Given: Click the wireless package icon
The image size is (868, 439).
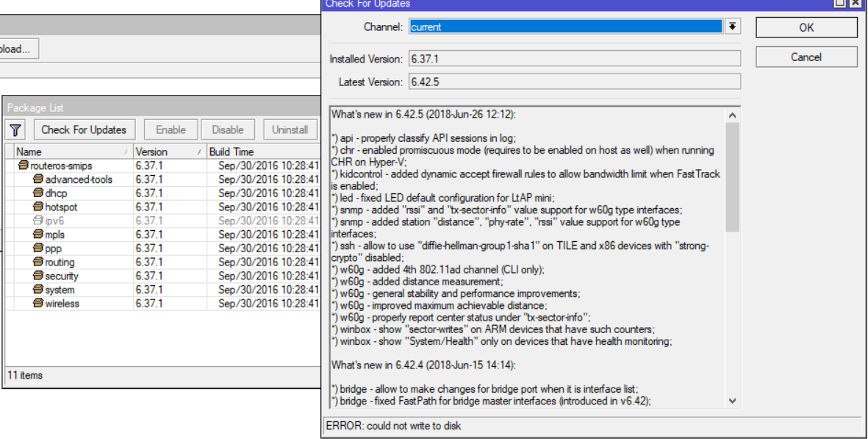Looking at the screenshot, I should [38, 304].
